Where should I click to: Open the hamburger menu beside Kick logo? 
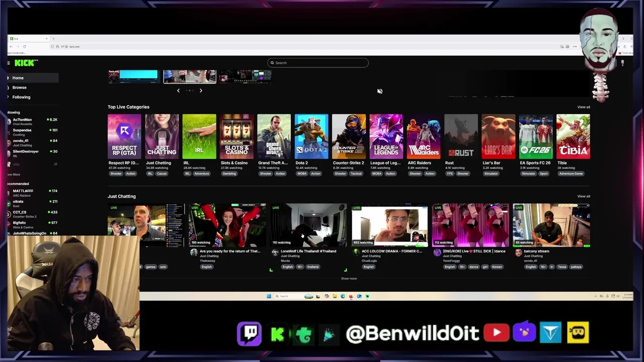(x=9, y=63)
